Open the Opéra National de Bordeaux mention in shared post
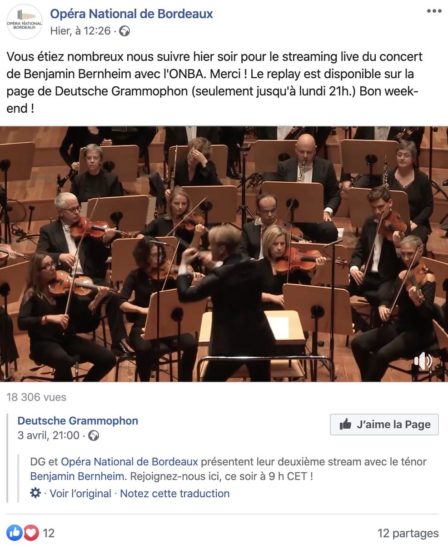448x550 pixels. pyautogui.click(x=129, y=462)
